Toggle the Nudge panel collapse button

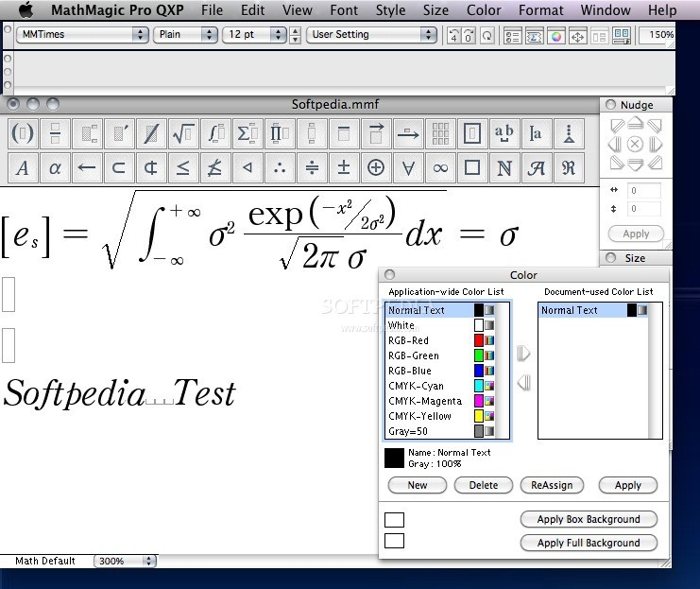[610, 105]
